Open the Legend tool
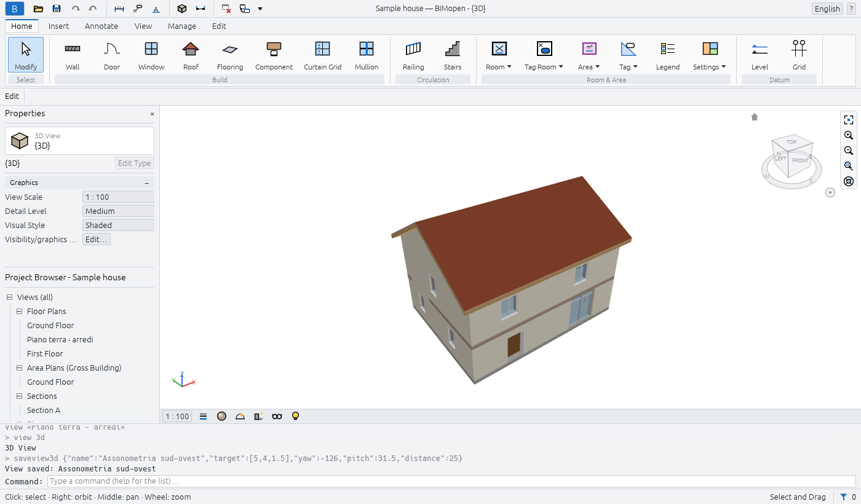 coord(668,55)
